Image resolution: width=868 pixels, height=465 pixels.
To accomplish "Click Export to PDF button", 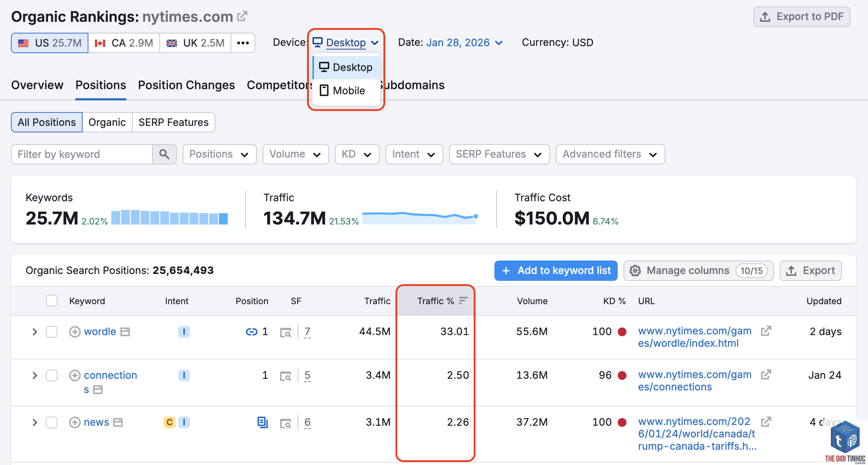I will (x=802, y=16).
